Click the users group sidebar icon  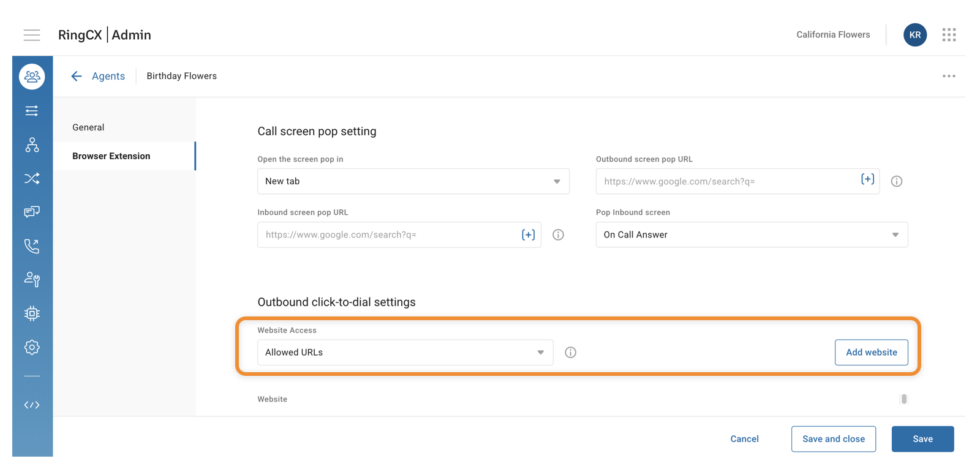click(x=32, y=77)
